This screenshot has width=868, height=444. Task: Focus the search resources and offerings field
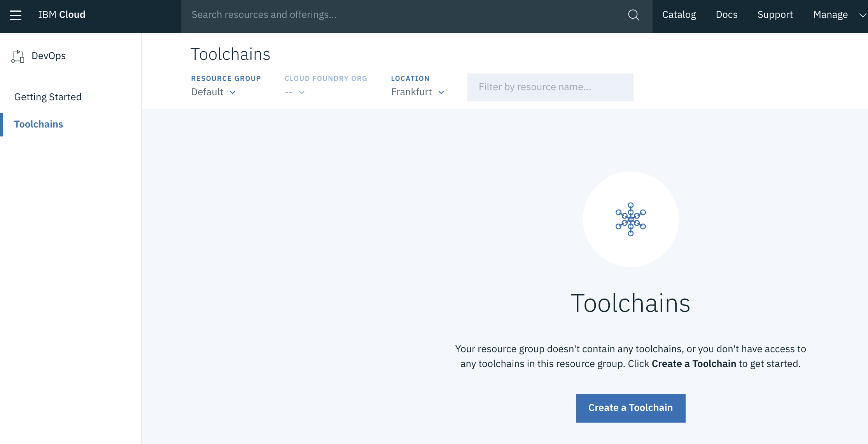[x=404, y=15]
